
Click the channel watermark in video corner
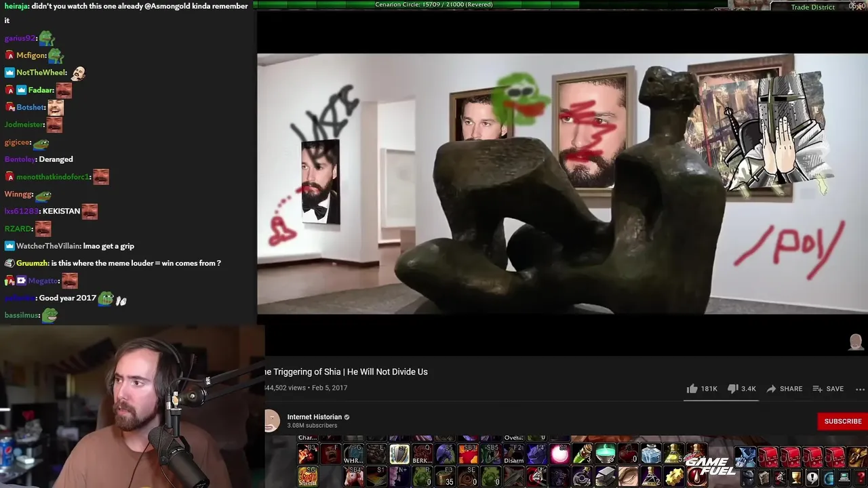click(856, 341)
